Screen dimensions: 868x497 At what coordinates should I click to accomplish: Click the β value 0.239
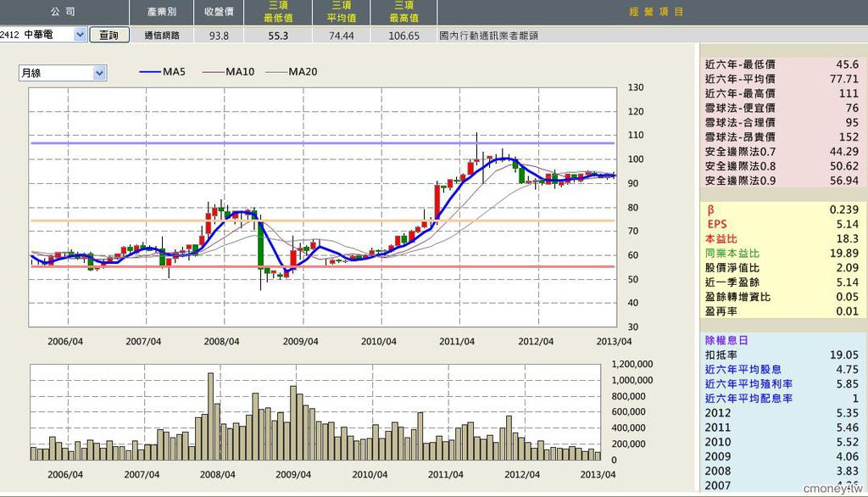844,209
